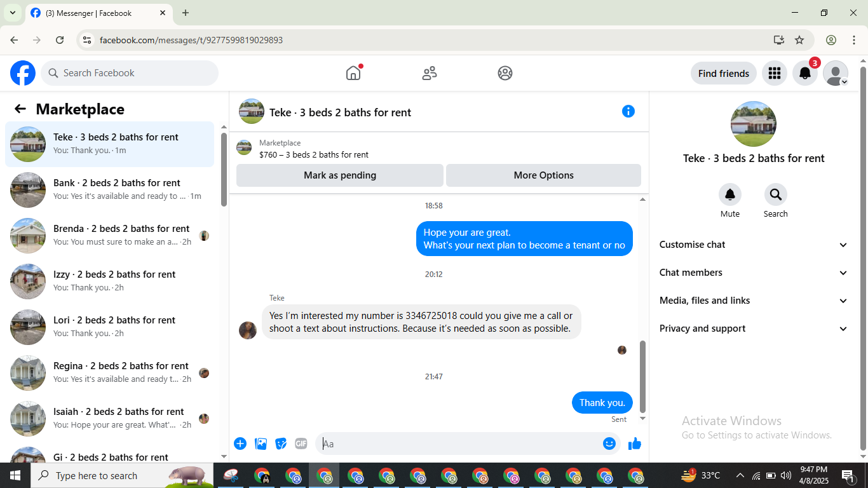This screenshot has width=868, height=488.
Task: Expand Media, files and links section
Action: 754,301
